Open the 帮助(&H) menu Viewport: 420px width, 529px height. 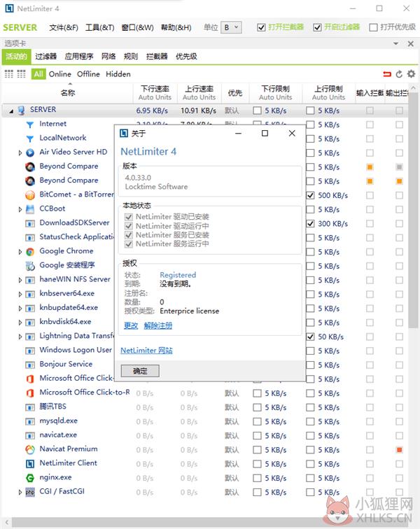coord(176,27)
